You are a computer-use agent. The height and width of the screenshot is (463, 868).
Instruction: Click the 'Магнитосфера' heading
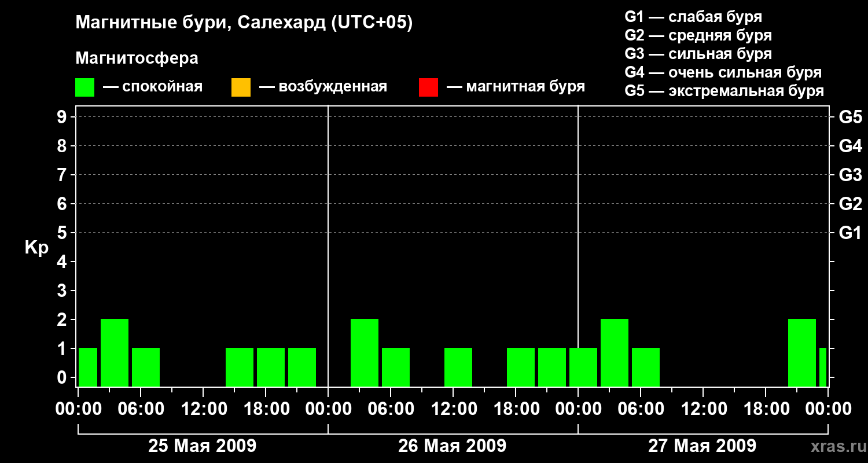tap(137, 58)
